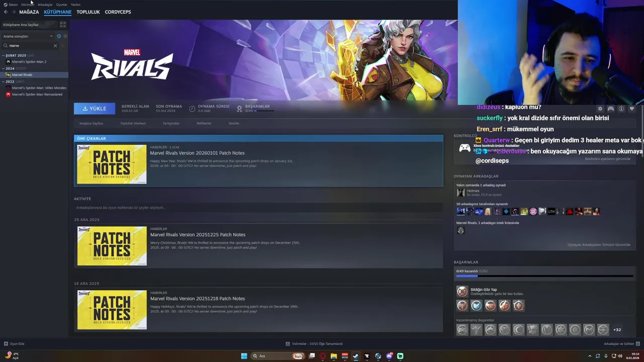This screenshot has width=644, height=362.
Task: Open the Bayern Munich logo friend avatar
Action: 533,212
